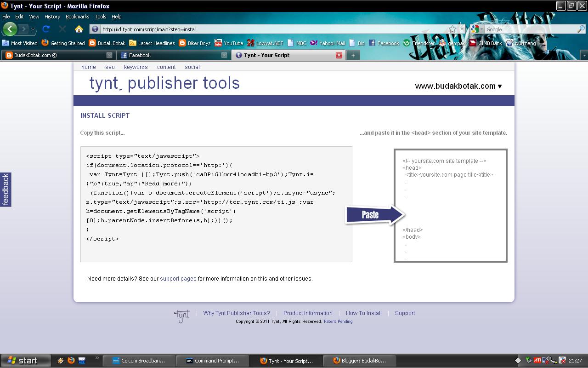Open Product Information footer link
This screenshot has height=368, width=588.
[x=308, y=313]
